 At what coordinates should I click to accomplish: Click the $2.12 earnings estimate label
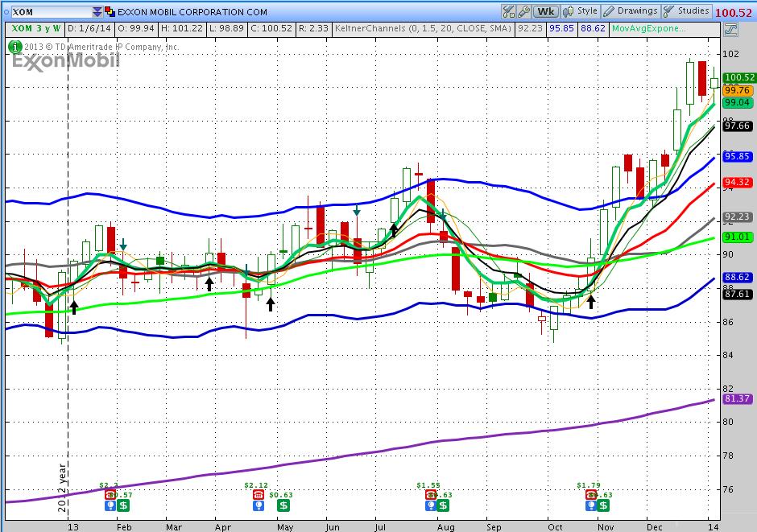click(256, 485)
